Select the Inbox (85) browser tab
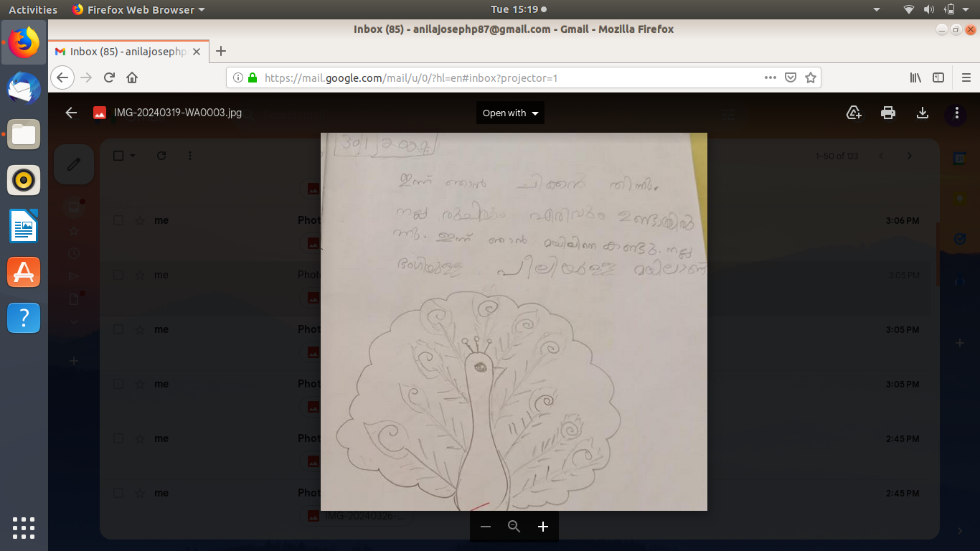 pyautogui.click(x=128, y=52)
